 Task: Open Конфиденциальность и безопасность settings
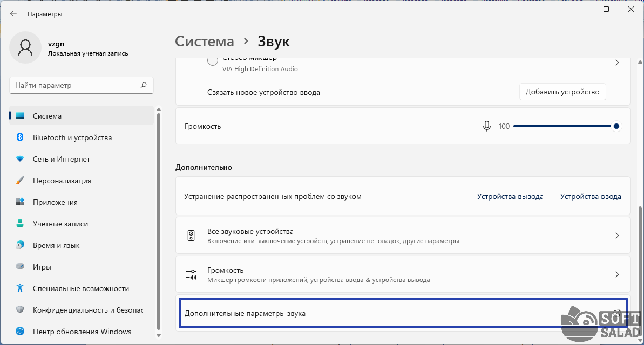[x=82, y=310]
